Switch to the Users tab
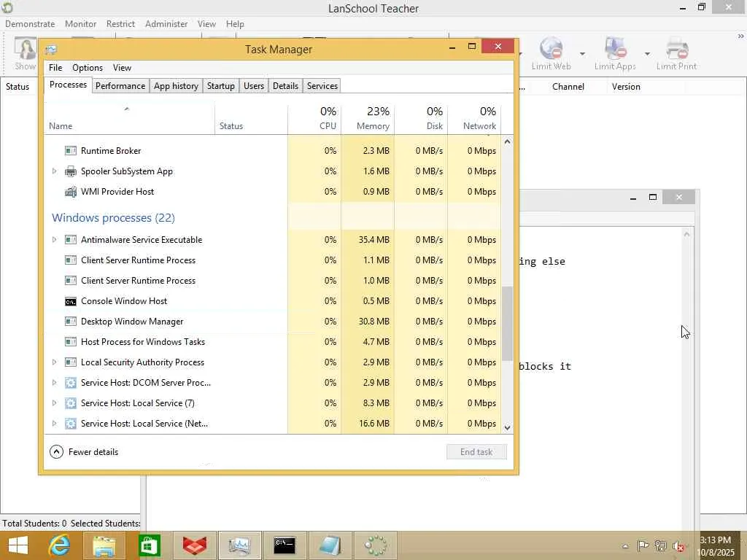Screen dimensions: 747x560 click(x=254, y=86)
